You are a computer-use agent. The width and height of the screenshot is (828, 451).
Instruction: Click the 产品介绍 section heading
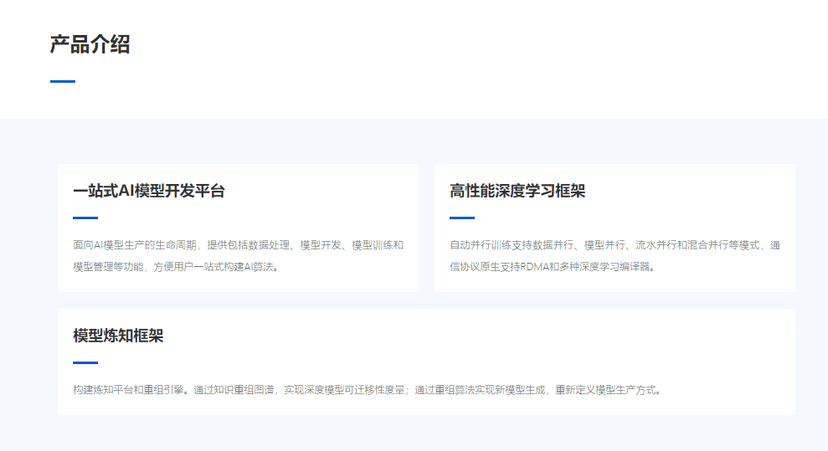[90, 44]
